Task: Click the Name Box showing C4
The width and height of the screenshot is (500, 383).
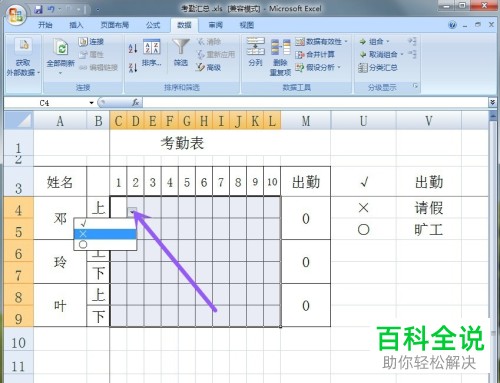Action: coord(46,103)
